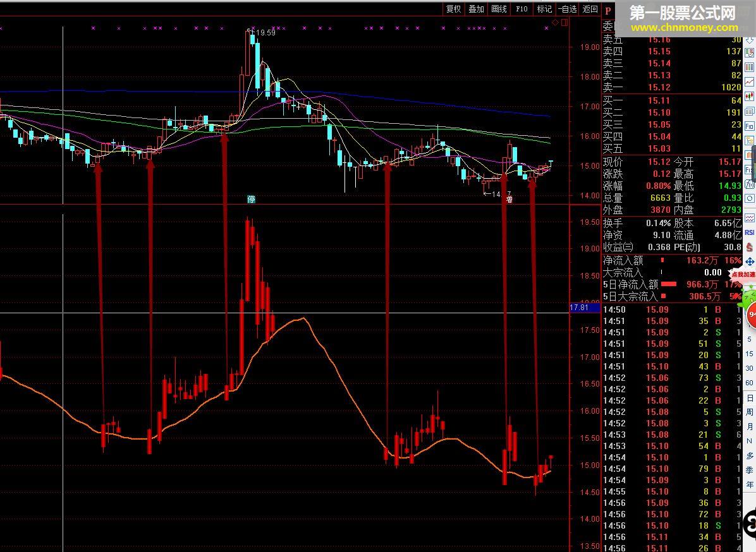756x552 pixels.
Task: Switch to the candlestick chart icon
Action: point(749,97)
